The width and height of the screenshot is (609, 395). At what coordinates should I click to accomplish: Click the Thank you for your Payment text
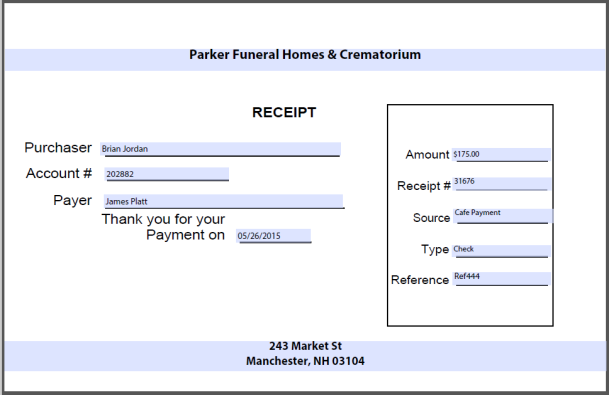164,227
